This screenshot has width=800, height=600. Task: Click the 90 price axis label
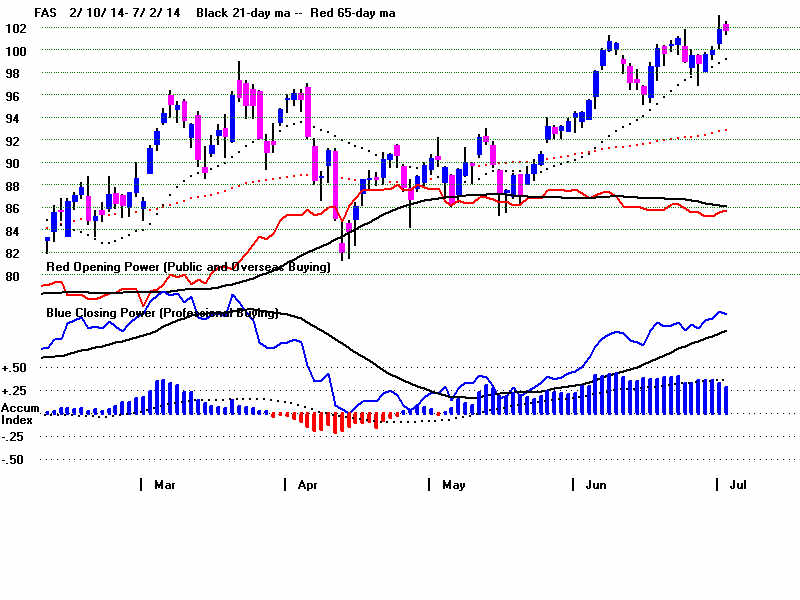tap(12, 164)
